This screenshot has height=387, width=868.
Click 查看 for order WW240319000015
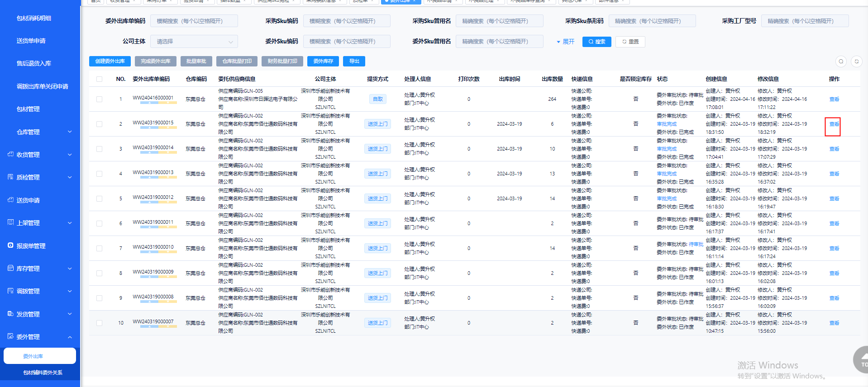click(834, 124)
